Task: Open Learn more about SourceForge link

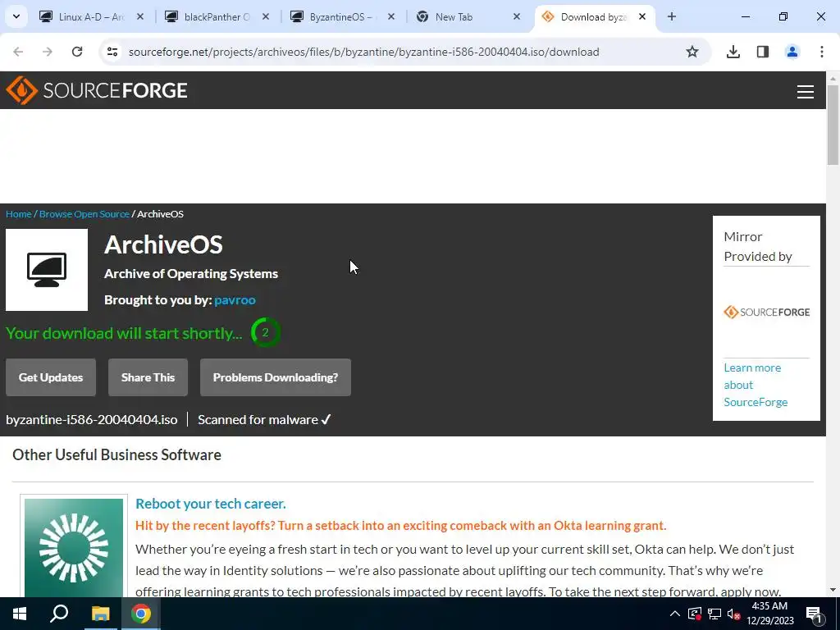Action: 756,385
